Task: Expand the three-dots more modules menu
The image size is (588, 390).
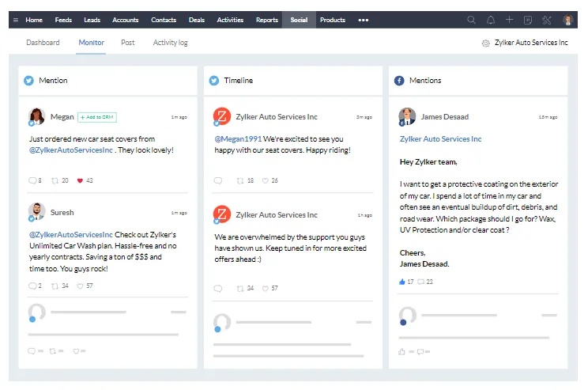Action: (x=363, y=20)
